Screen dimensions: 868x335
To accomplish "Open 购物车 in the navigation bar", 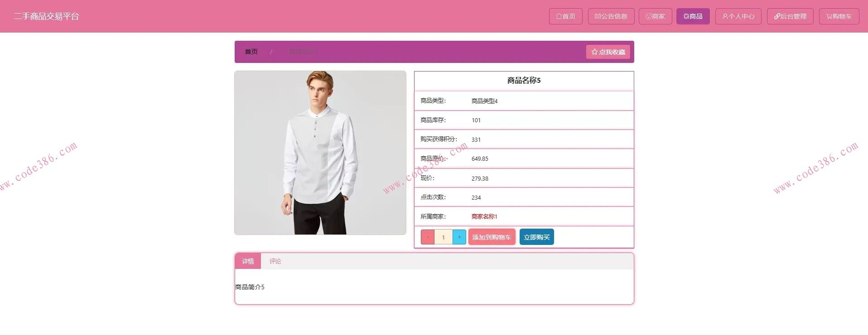I will click(x=839, y=16).
